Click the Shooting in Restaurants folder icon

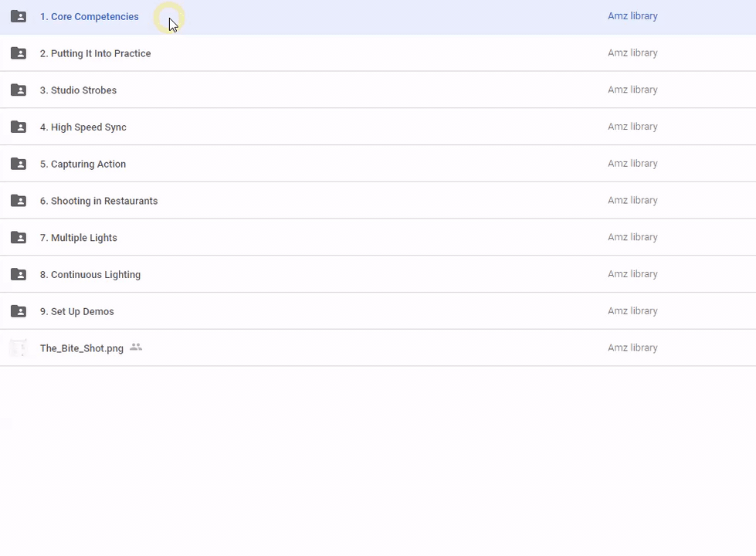click(x=19, y=201)
